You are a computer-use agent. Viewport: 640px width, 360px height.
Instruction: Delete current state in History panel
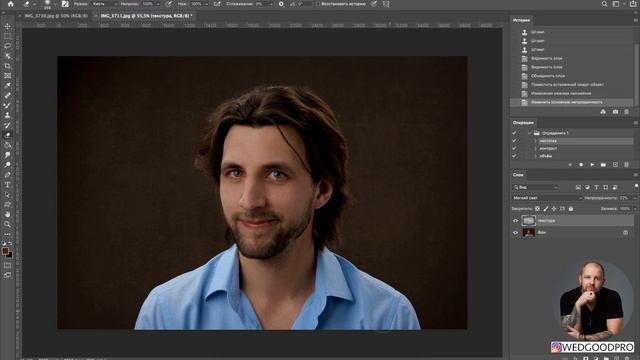(627, 112)
